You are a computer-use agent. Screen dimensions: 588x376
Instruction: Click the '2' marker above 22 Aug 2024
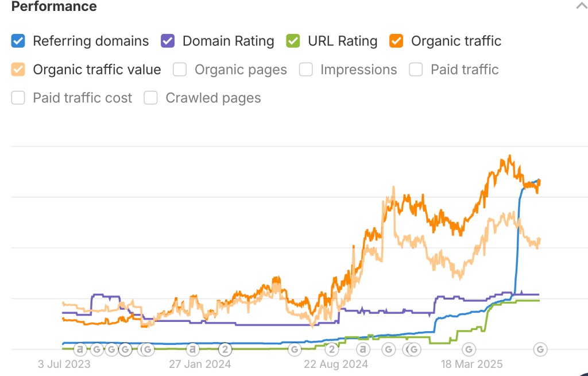[x=331, y=349]
